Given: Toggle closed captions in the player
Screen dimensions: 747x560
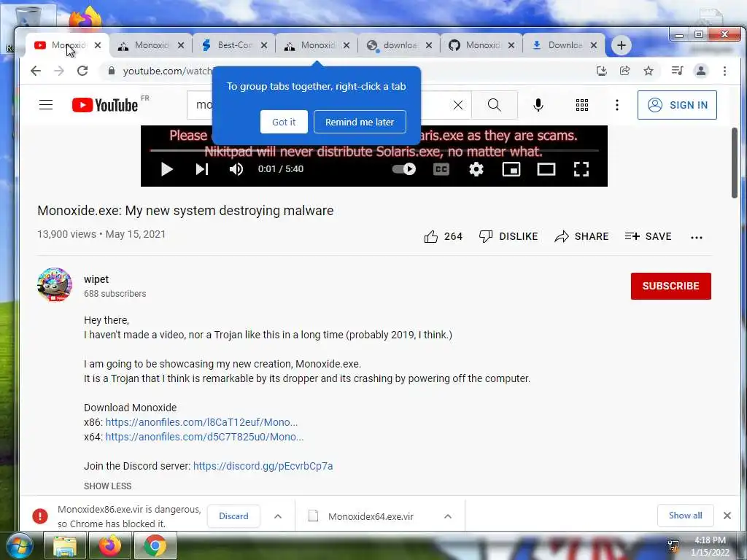Looking at the screenshot, I should click(x=441, y=169).
